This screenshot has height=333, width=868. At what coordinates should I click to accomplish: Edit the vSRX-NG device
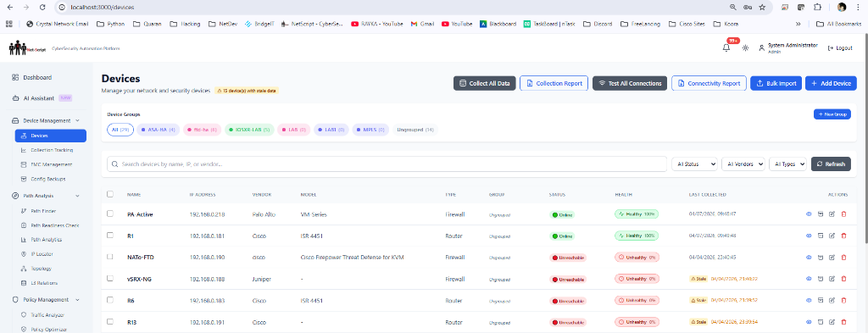[x=832, y=279]
